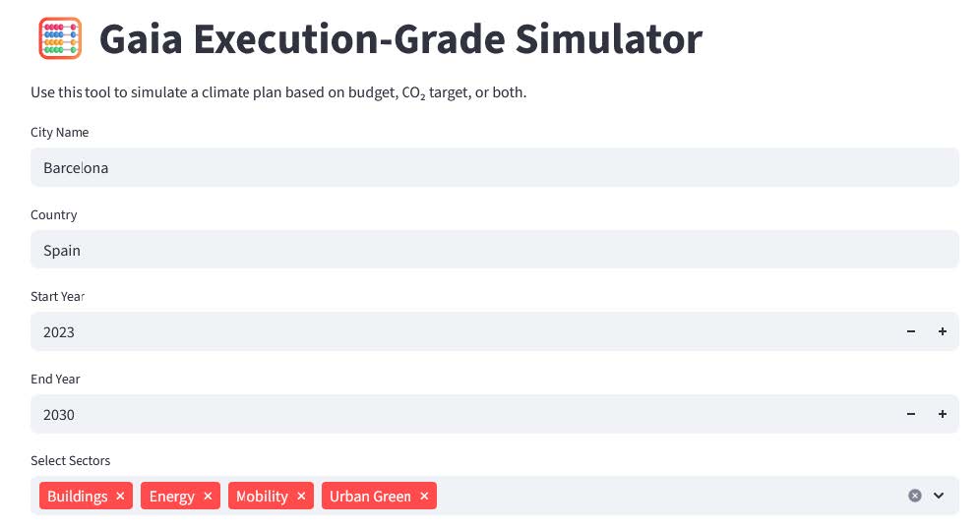This screenshot has width=980, height=529.
Task: Remove the Mobility sector tag
Action: (x=301, y=497)
